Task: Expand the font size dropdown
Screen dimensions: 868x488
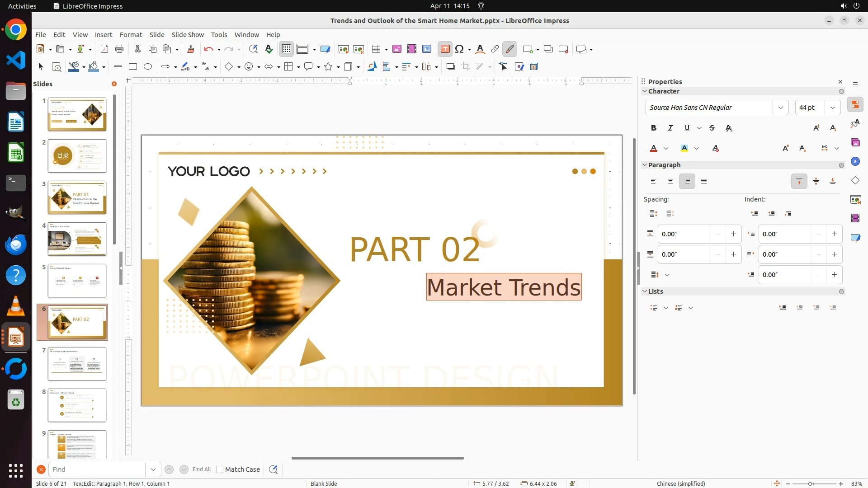Action: 833,108
